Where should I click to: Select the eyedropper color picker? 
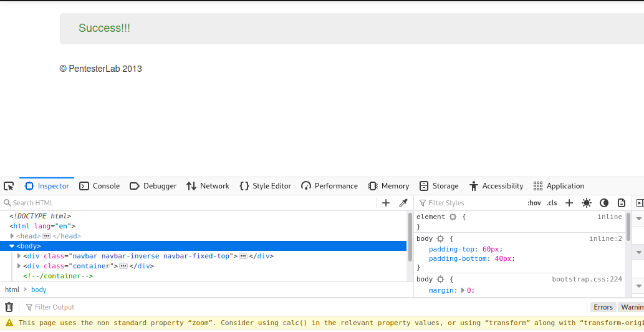click(403, 203)
